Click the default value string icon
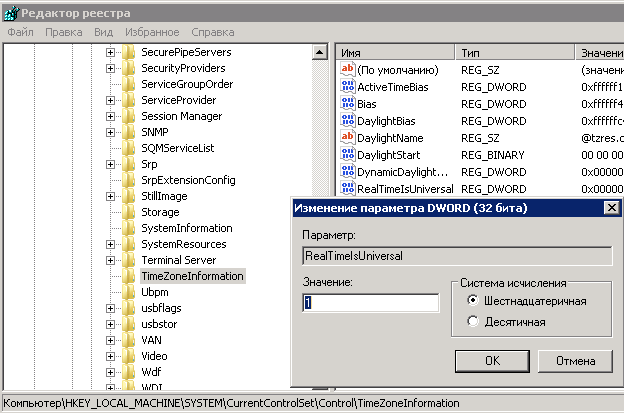 (348, 70)
